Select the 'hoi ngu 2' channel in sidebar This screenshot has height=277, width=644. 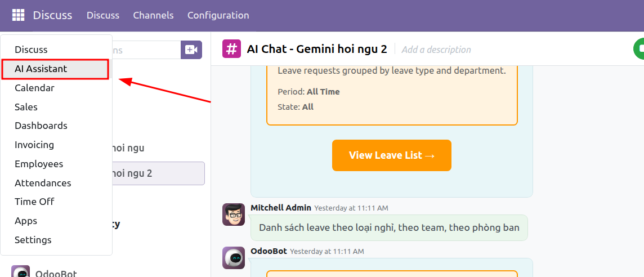tap(158, 173)
